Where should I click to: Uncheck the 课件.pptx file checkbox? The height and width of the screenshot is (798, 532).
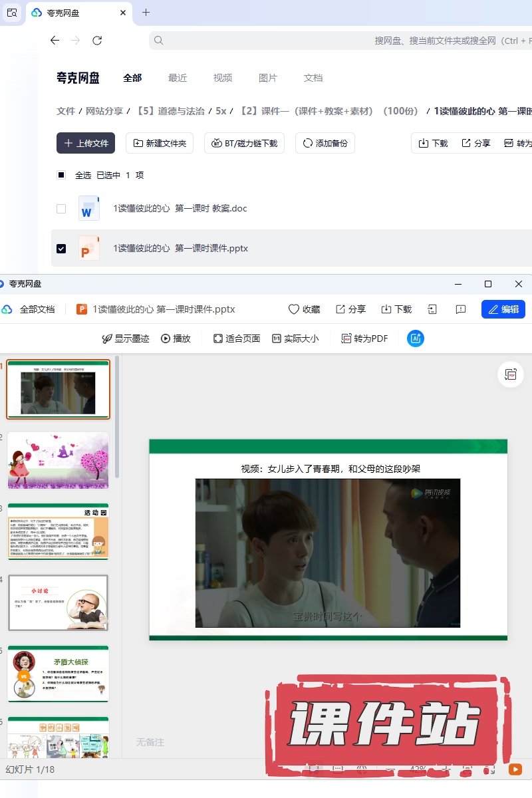61,249
